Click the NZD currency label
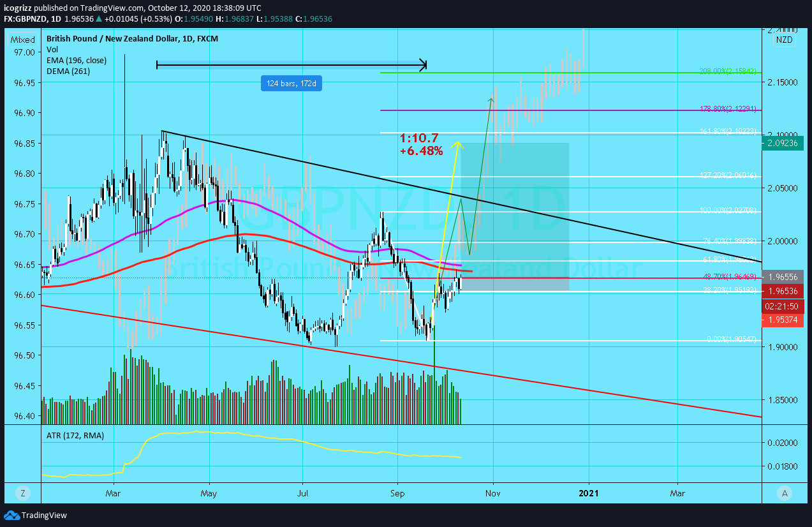 click(x=784, y=40)
